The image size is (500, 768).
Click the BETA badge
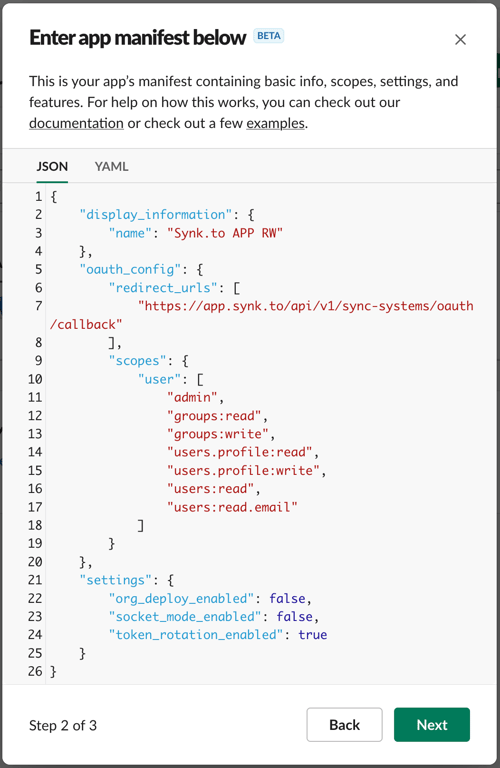(268, 36)
